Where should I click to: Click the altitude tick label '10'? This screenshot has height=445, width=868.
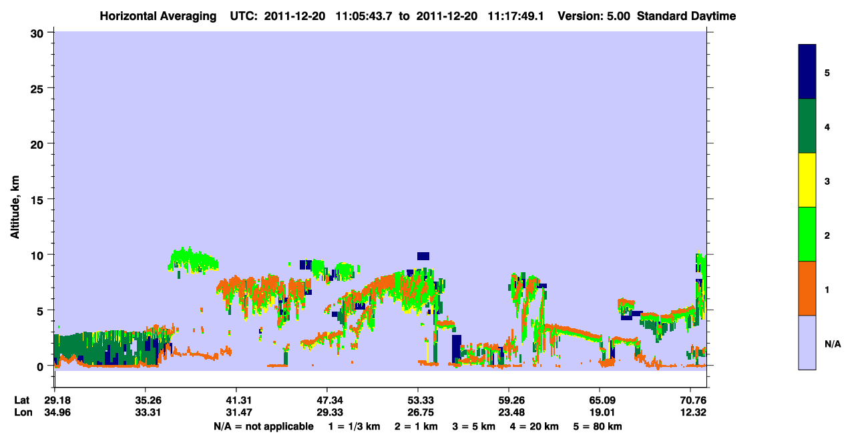coord(39,255)
